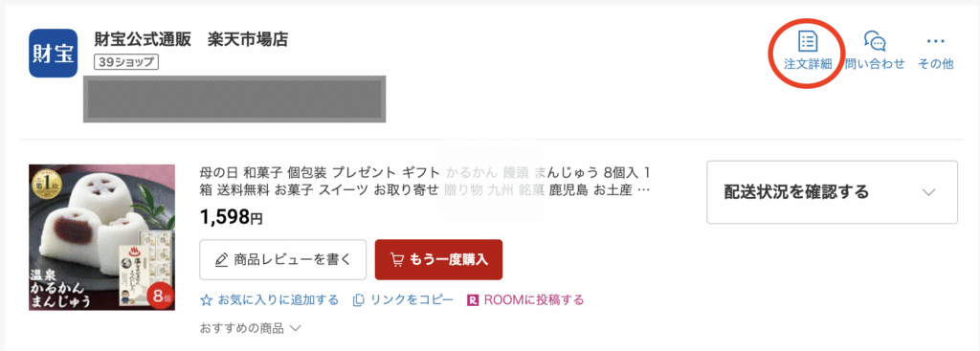
Task: Click the 39ショップ badge
Action: [x=127, y=62]
